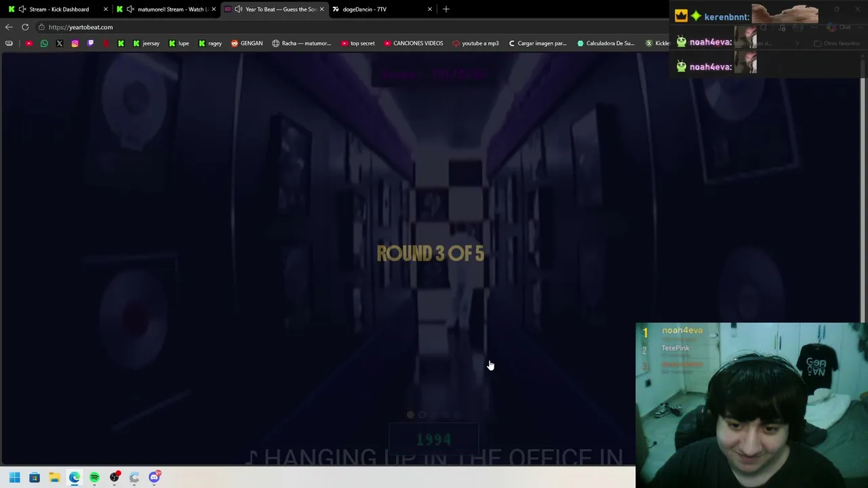Screen dimensions: 868x488
Task: Open File Explorer from the taskbar
Action: (54, 478)
